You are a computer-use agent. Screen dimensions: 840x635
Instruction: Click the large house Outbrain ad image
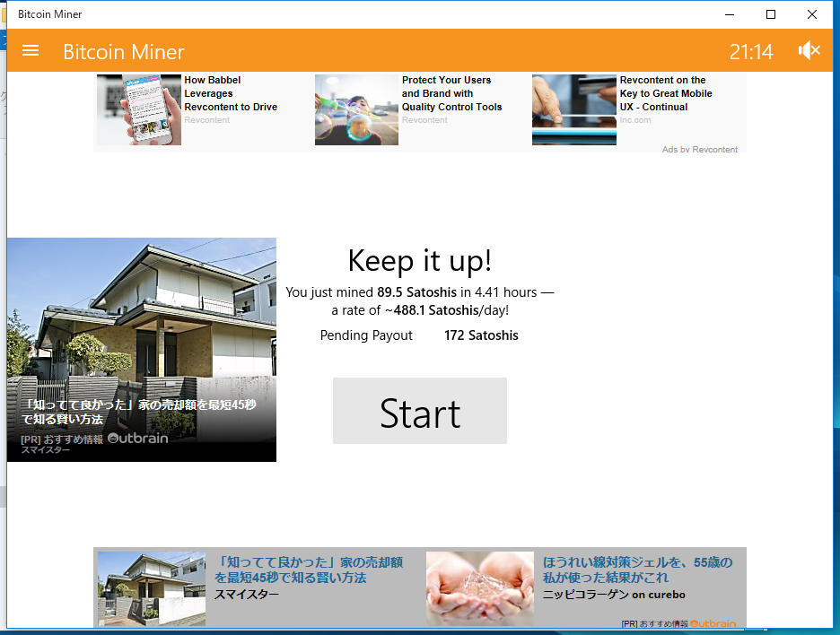142,350
